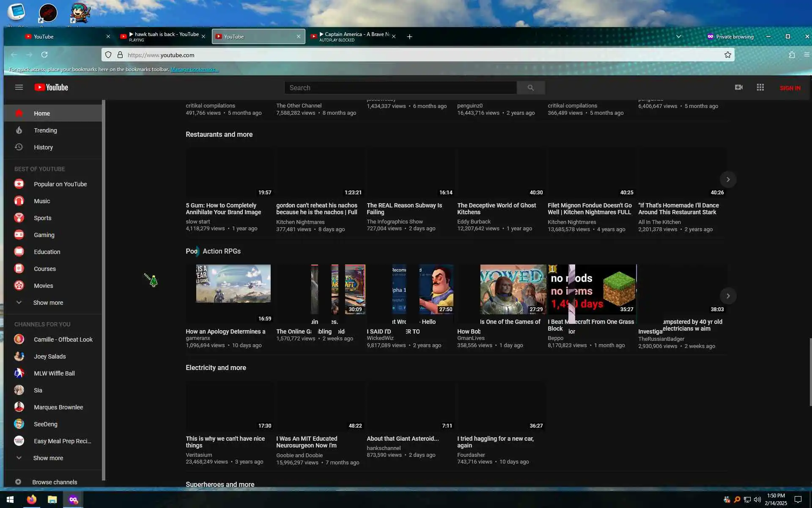Image resolution: width=812 pixels, height=508 pixels.
Task: Click the Manage bookmarks link
Action: (x=194, y=69)
